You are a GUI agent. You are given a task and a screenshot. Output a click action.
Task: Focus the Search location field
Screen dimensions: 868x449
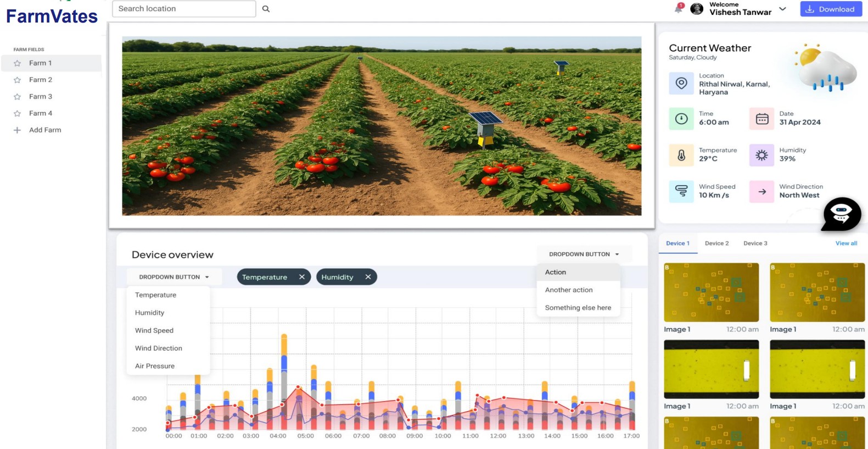point(184,9)
